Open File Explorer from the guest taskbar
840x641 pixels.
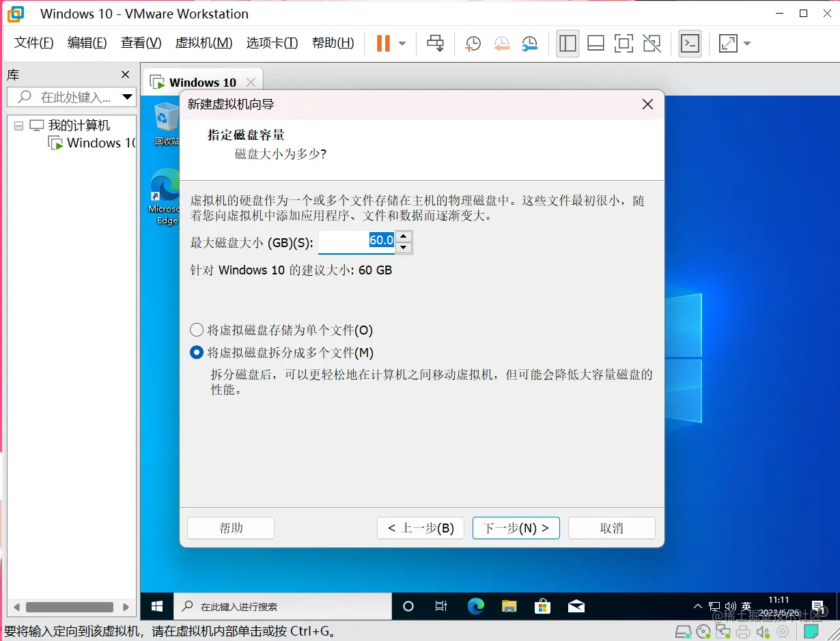point(509,606)
